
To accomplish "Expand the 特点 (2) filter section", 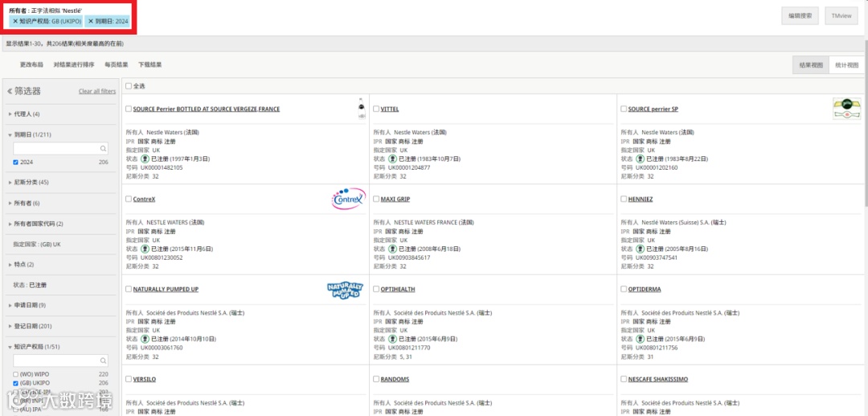I will (x=21, y=265).
